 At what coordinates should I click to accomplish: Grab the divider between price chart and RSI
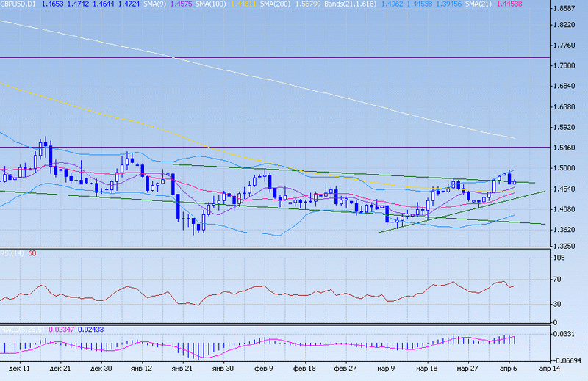coord(276,250)
